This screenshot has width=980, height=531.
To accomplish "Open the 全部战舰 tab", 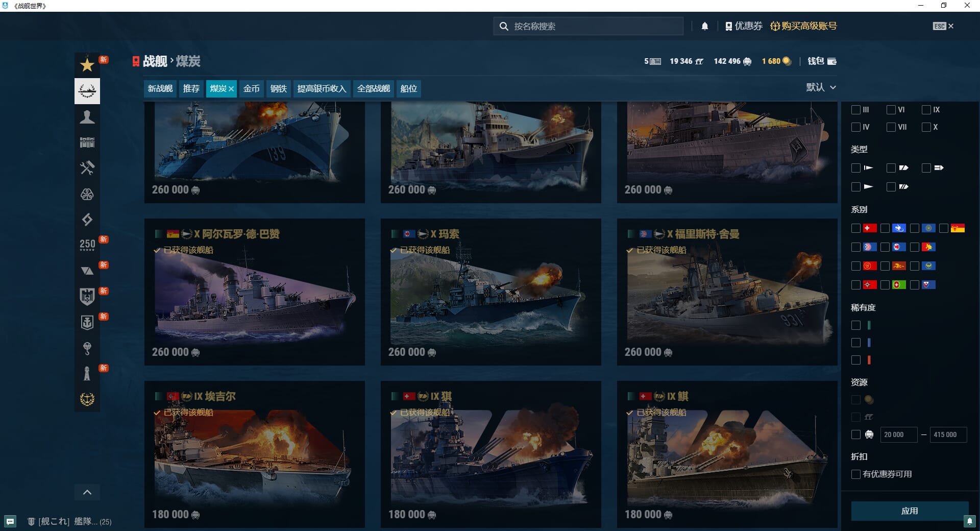I will pos(373,88).
